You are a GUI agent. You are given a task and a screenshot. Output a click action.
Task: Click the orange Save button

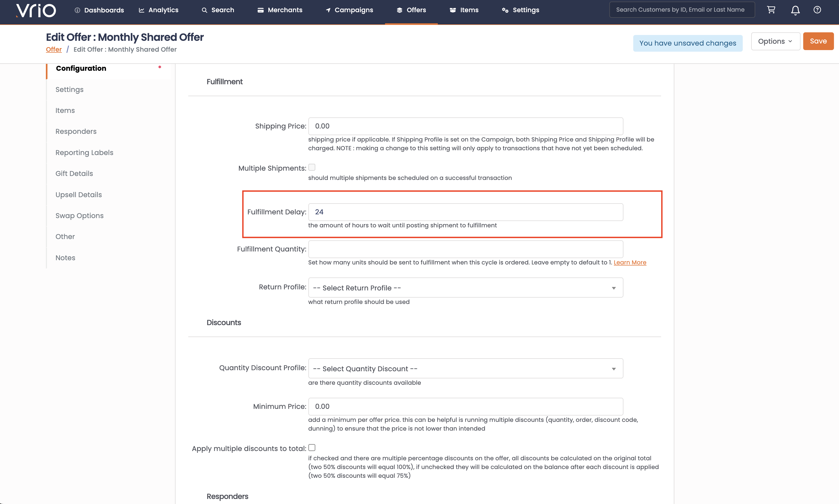coord(818,41)
